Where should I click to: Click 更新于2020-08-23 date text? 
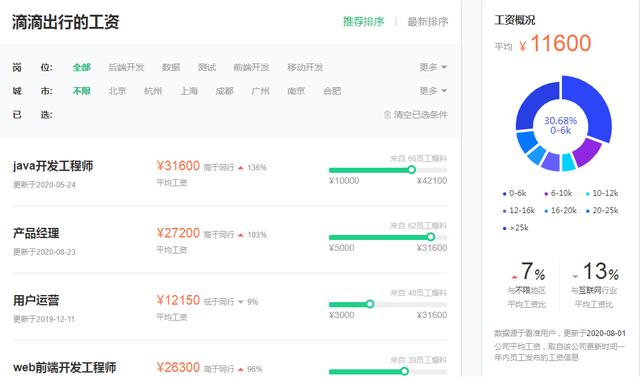(x=44, y=252)
